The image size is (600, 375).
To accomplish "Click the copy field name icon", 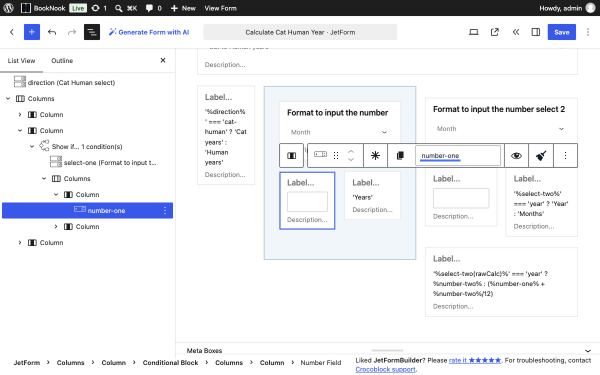I will tap(400, 155).
